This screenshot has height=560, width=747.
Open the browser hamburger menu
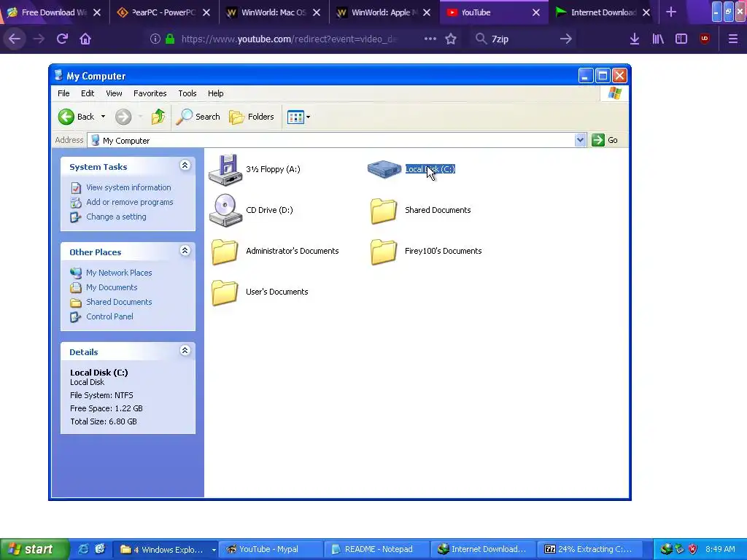pyautogui.click(x=732, y=39)
